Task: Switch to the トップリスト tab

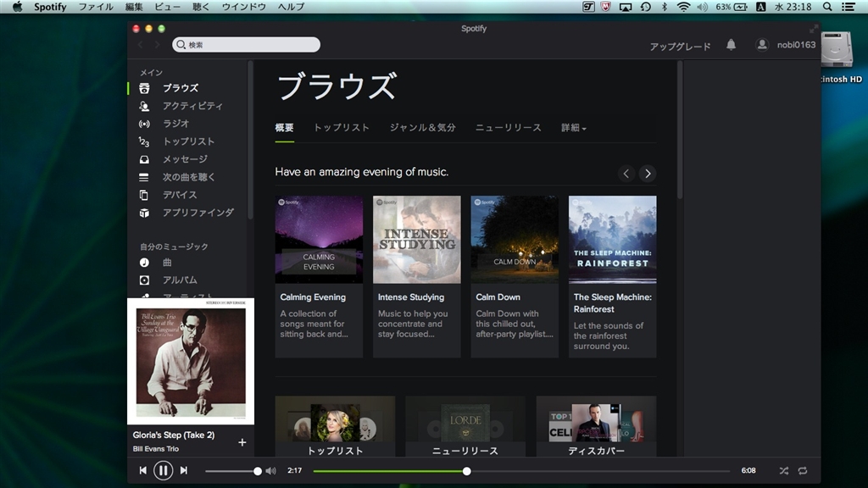Action: click(342, 128)
